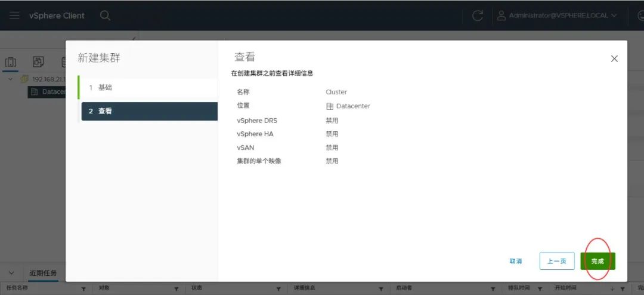
Task: Click the 集群的单个映像 label
Action: [x=259, y=161]
